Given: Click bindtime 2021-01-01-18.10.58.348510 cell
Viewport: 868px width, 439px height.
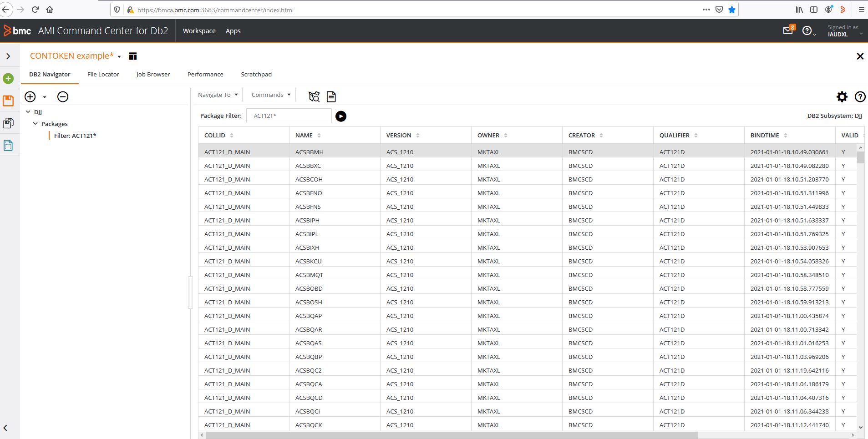Looking at the screenshot, I should pyautogui.click(x=790, y=275).
